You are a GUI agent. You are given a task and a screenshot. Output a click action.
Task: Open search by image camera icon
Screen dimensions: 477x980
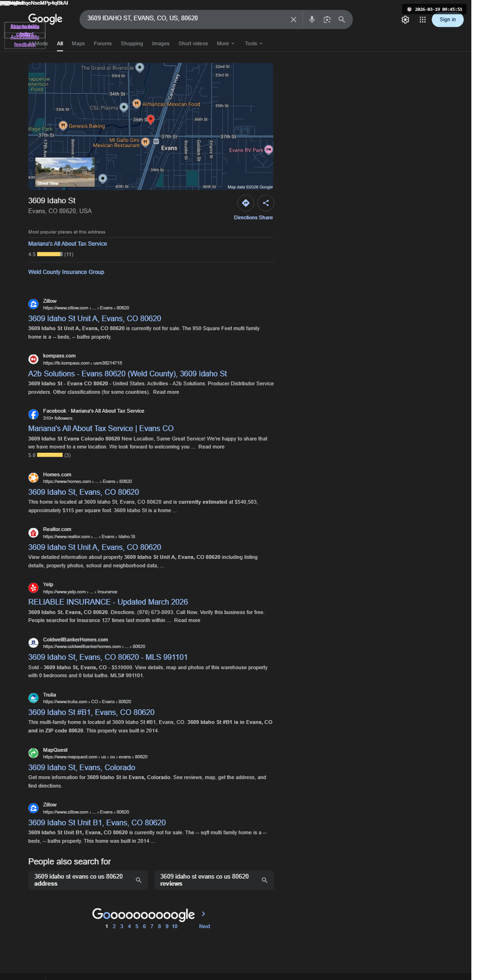[x=327, y=19]
